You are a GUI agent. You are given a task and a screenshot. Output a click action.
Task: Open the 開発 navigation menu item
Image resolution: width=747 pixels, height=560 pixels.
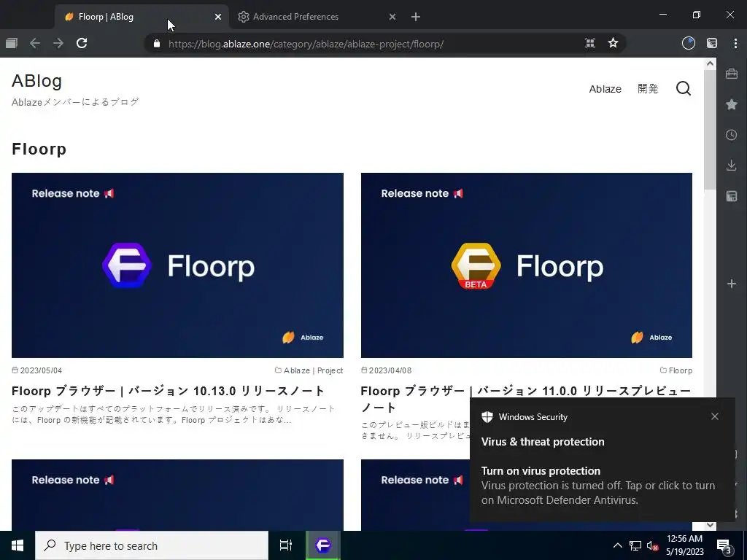[648, 89]
